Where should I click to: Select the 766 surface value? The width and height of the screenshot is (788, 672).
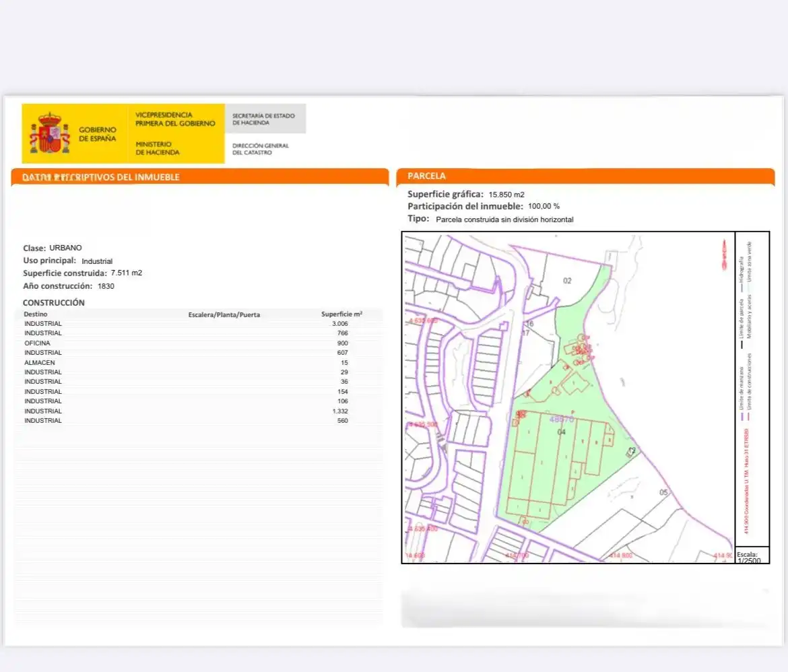(343, 333)
